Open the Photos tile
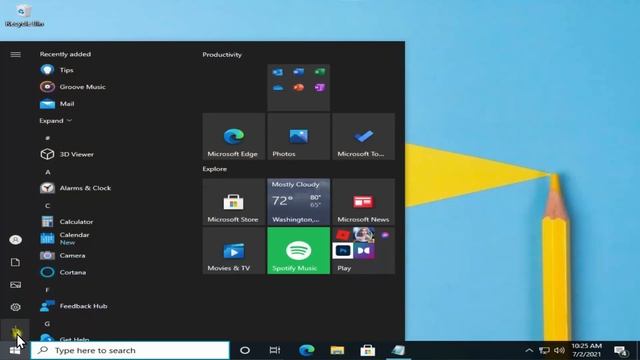Screen dimensions: 640x360 point(298,136)
